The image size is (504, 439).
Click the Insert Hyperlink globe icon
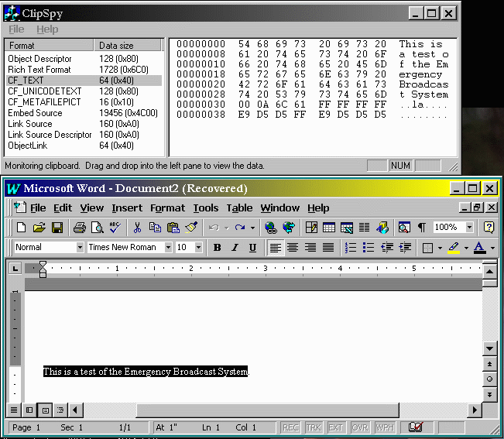(x=271, y=228)
